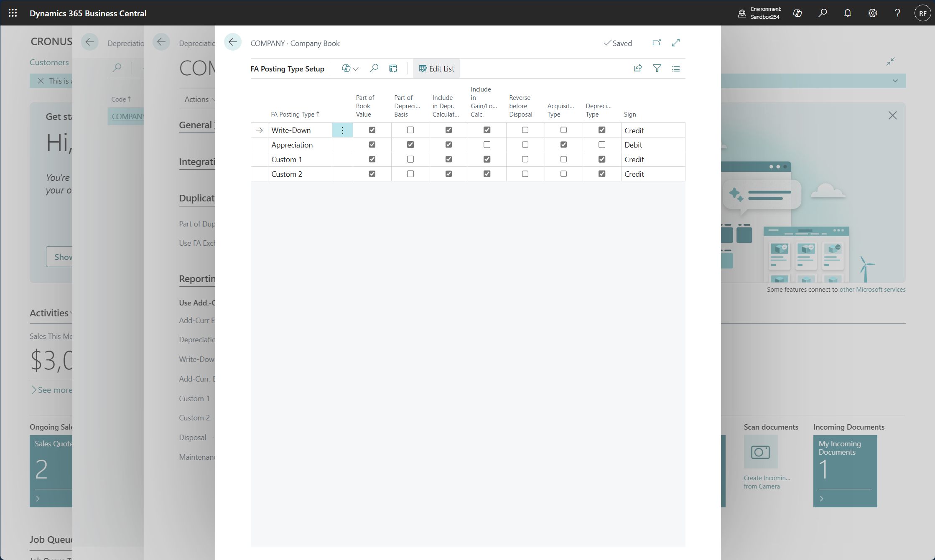Toggle the filter pane
The width and height of the screenshot is (935, 560).
click(657, 68)
